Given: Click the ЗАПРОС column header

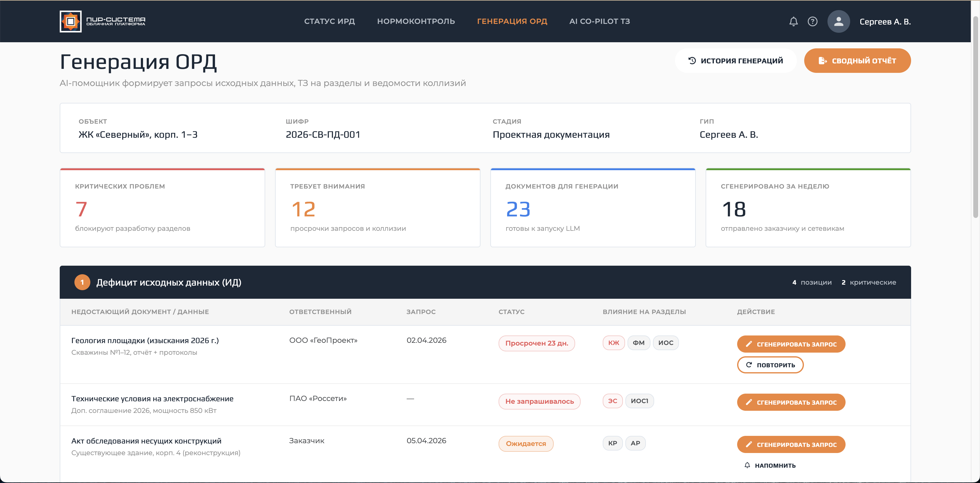Looking at the screenshot, I should pos(421,312).
